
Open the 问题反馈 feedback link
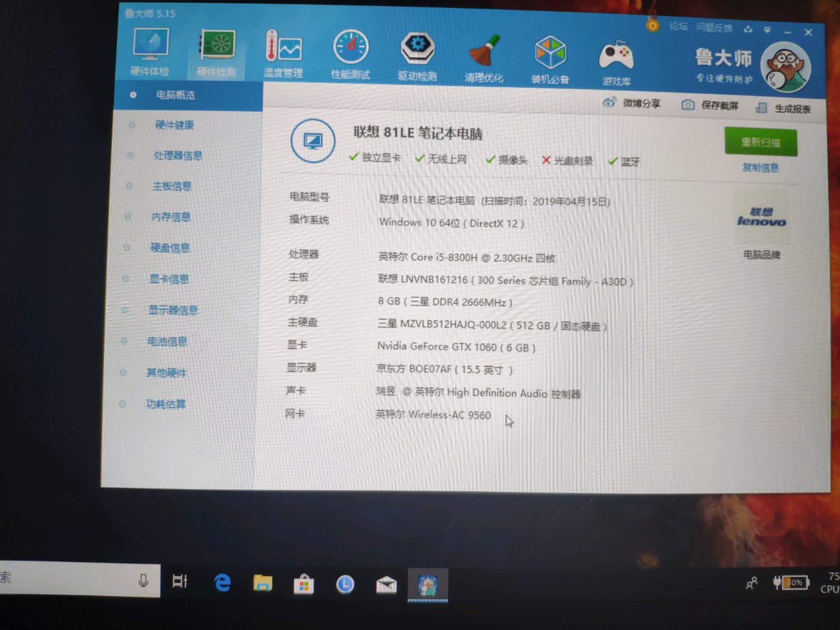coord(714,27)
